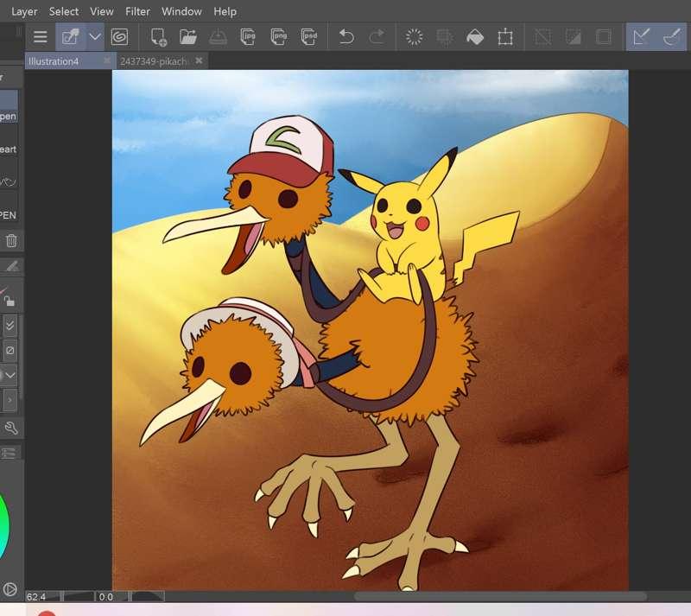Click the Save icon in command bar
This screenshot has width=691, height=616.
coord(218,37)
